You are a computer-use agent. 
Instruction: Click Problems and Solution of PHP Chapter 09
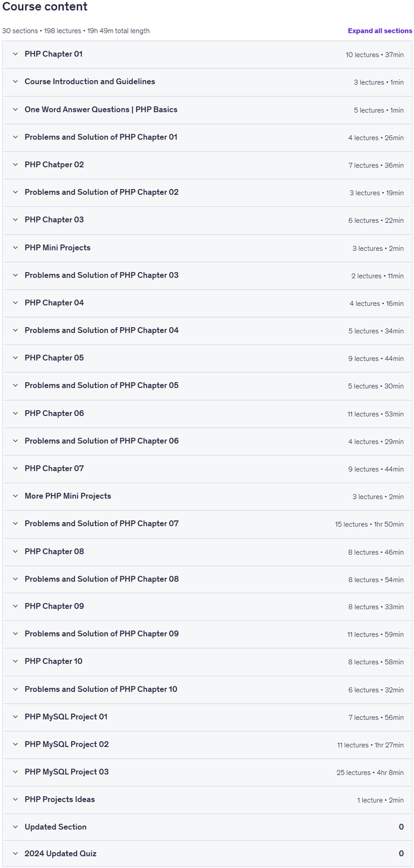tap(101, 633)
